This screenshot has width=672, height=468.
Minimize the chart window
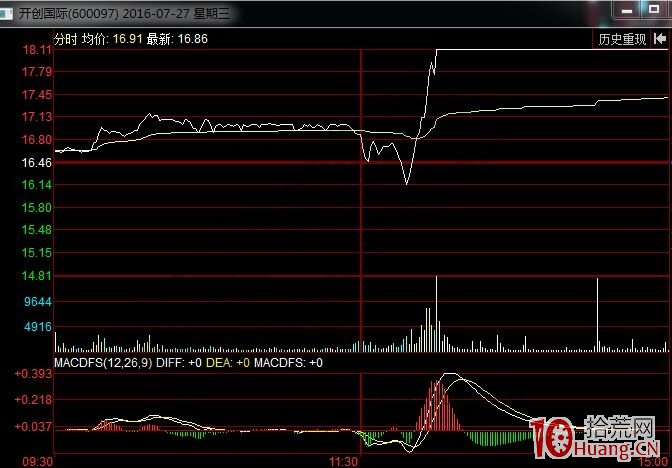pos(627,10)
